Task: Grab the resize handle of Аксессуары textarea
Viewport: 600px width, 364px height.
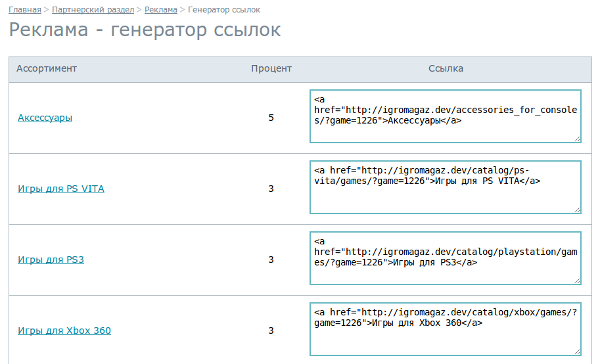Action: [x=577, y=139]
